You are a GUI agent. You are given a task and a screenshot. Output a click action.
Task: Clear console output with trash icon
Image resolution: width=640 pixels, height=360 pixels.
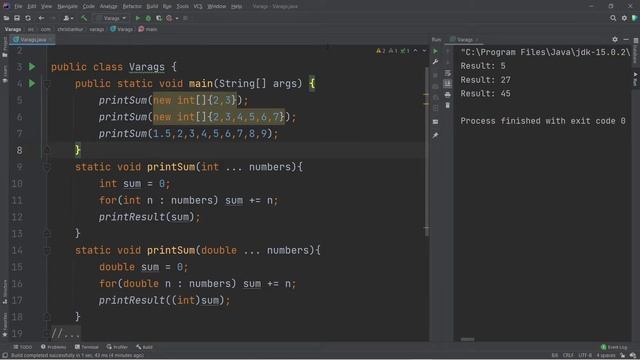click(448, 105)
